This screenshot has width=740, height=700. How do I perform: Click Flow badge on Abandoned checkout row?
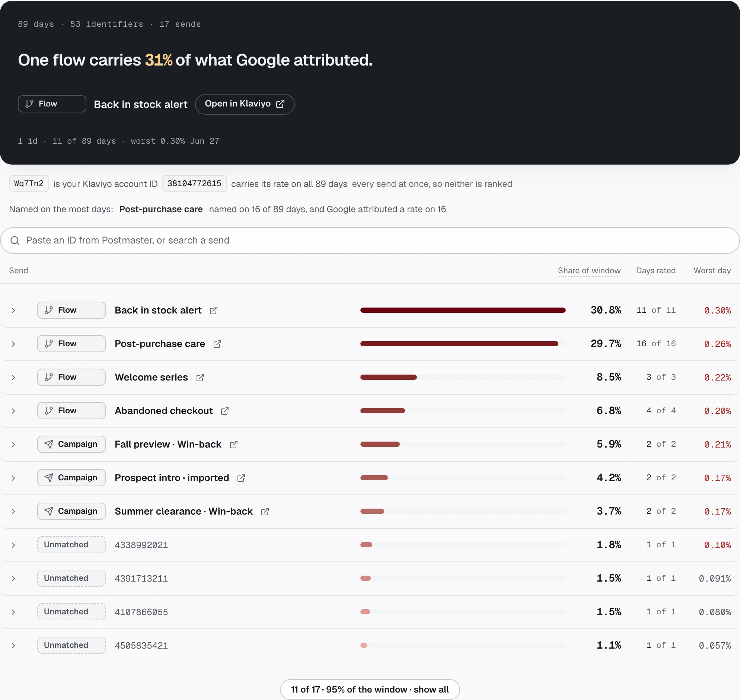pos(71,411)
